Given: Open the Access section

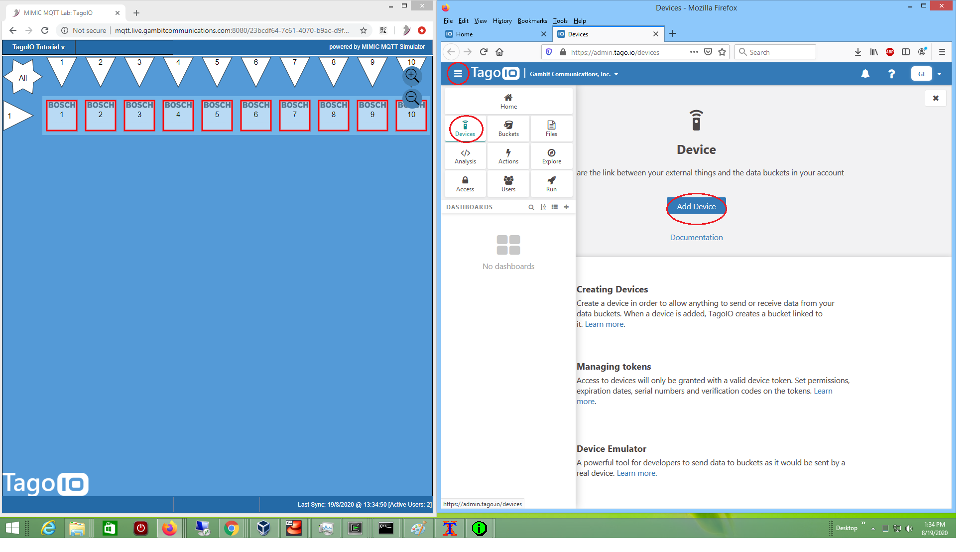Looking at the screenshot, I should point(465,184).
